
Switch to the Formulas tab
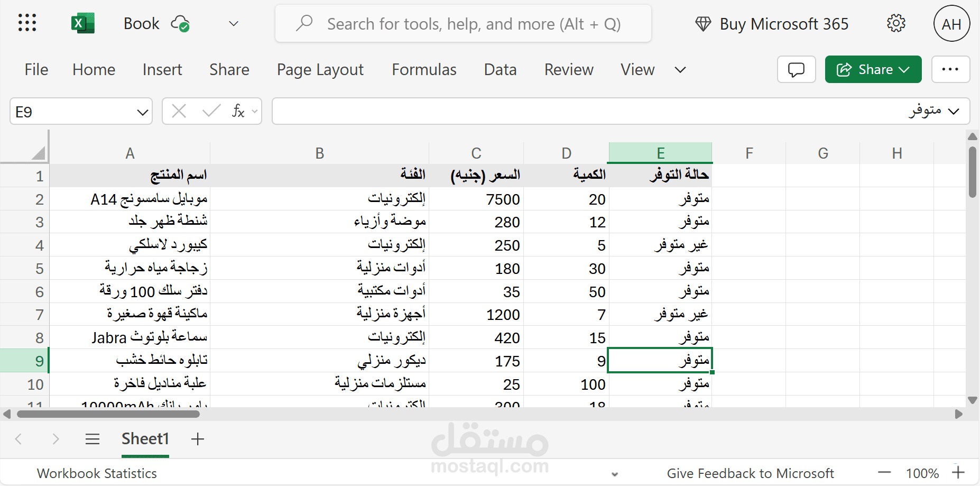[x=424, y=70]
